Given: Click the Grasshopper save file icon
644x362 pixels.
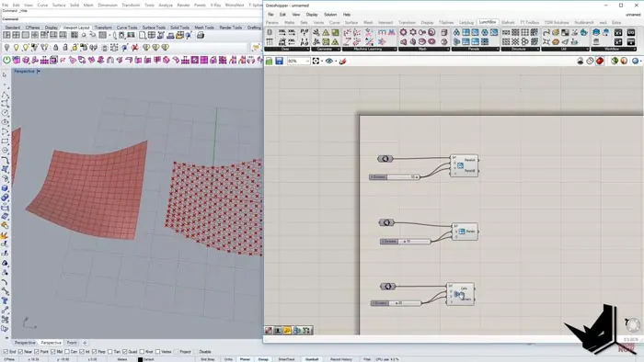Looking at the screenshot, I should click(x=280, y=61).
